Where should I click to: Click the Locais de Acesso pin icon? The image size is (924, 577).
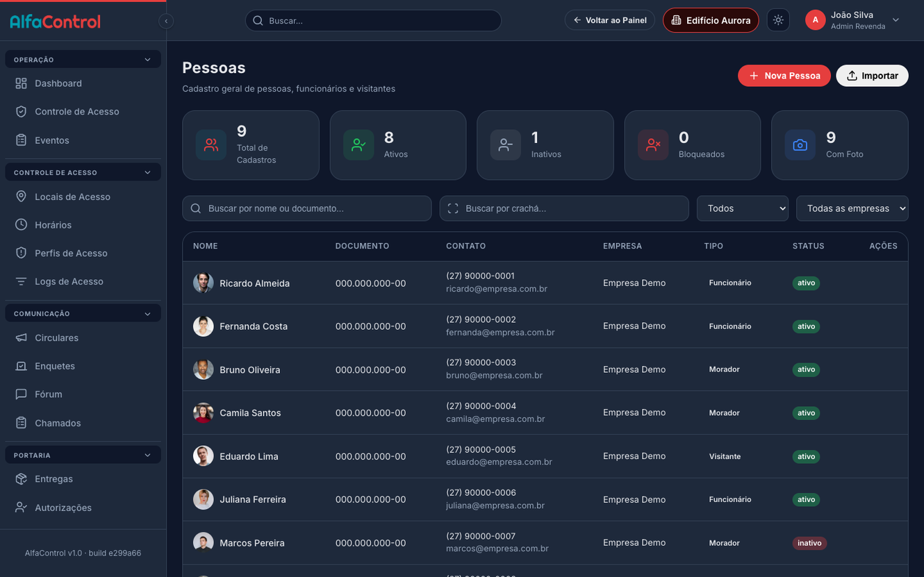(22, 196)
